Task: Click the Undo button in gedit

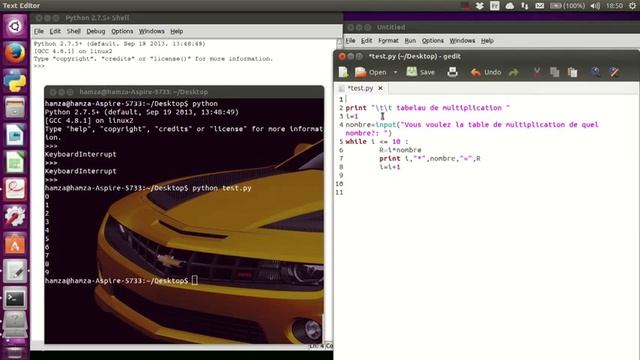Action: click(x=486, y=72)
